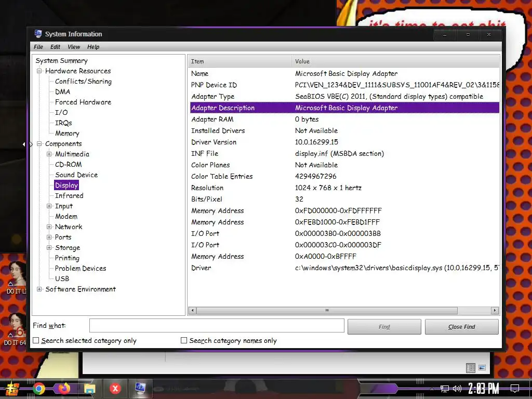The image size is (532, 399).
Task: Click the Close Find button
Action: [x=462, y=327]
